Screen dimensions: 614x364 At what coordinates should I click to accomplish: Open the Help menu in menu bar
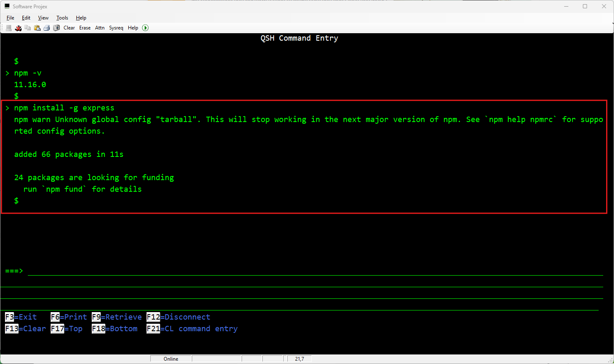coord(81,18)
